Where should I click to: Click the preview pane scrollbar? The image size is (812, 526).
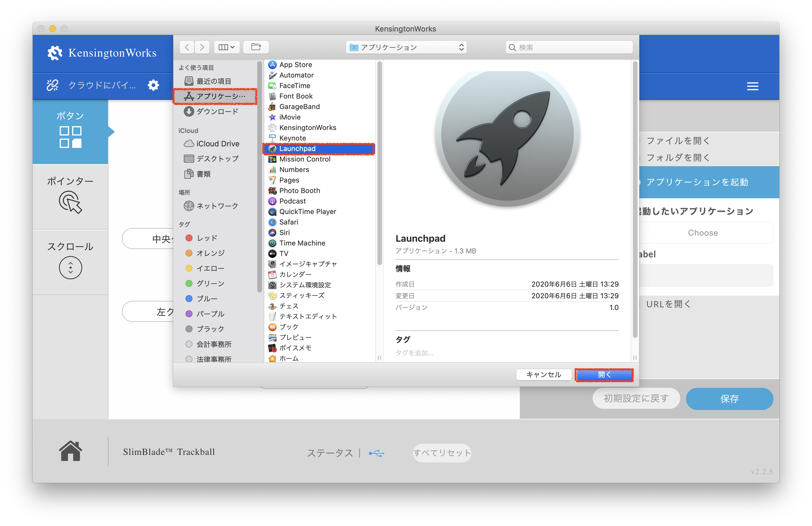pyautogui.click(x=635, y=199)
